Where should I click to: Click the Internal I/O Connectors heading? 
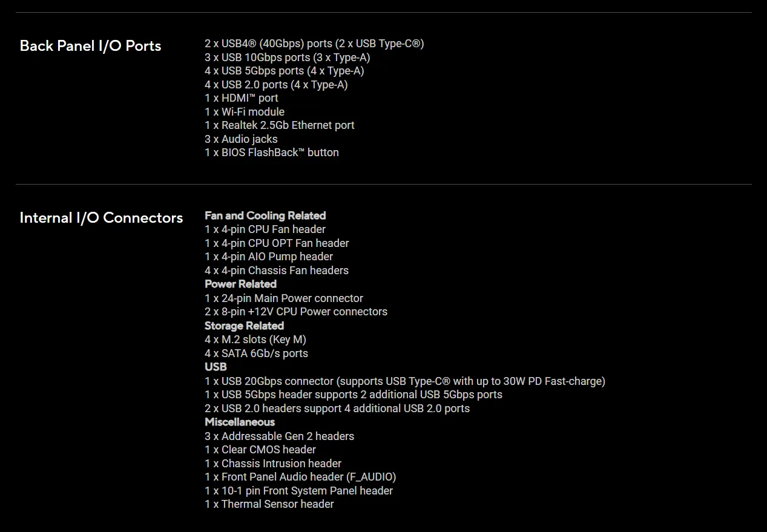coord(101,218)
